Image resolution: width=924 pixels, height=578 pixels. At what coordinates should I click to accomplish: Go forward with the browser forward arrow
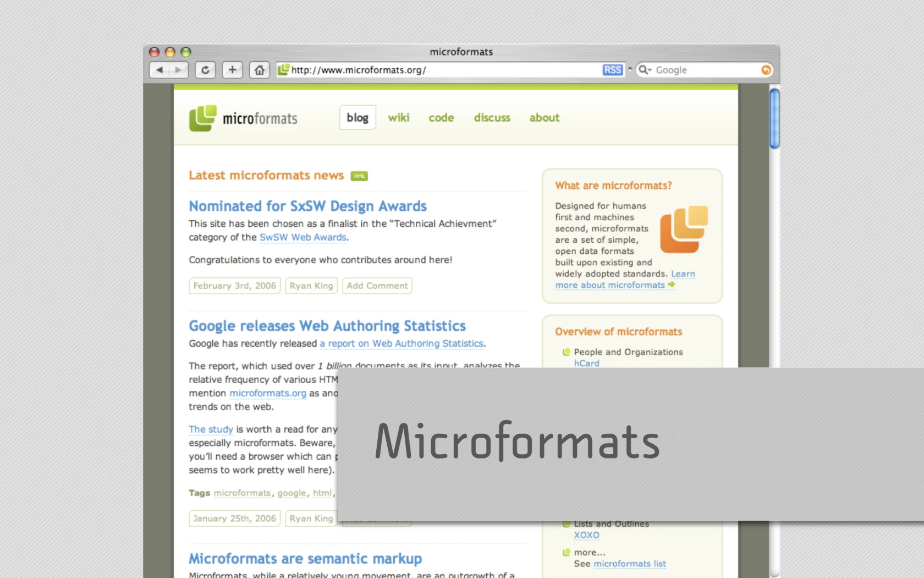178,70
